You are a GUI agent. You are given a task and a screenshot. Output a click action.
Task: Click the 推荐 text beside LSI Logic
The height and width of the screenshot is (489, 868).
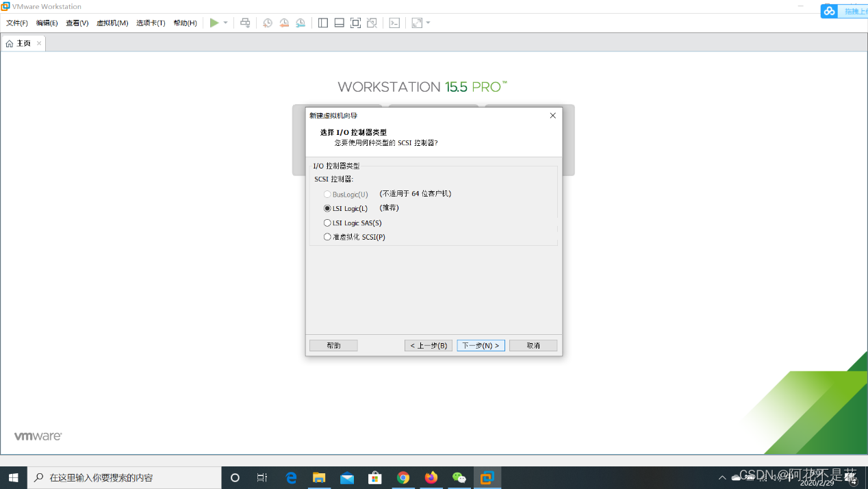pos(389,208)
